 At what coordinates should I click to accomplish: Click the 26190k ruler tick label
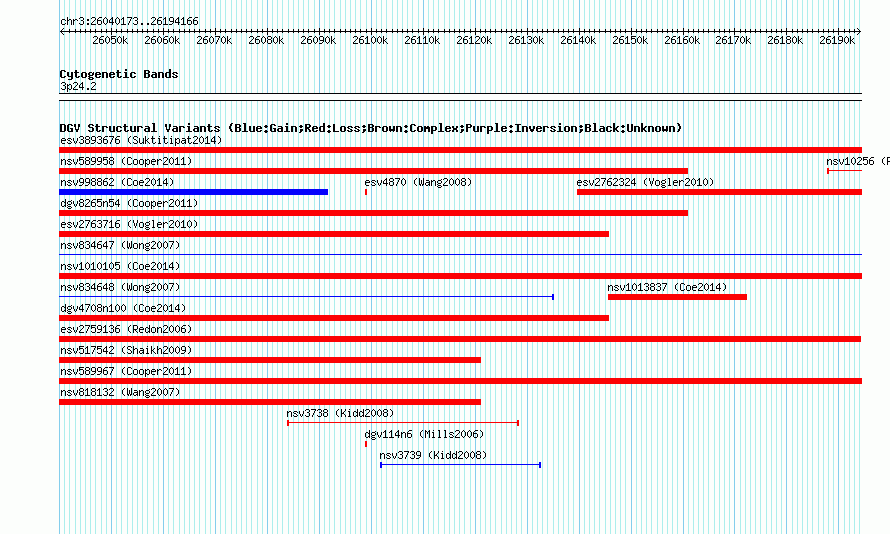837,40
